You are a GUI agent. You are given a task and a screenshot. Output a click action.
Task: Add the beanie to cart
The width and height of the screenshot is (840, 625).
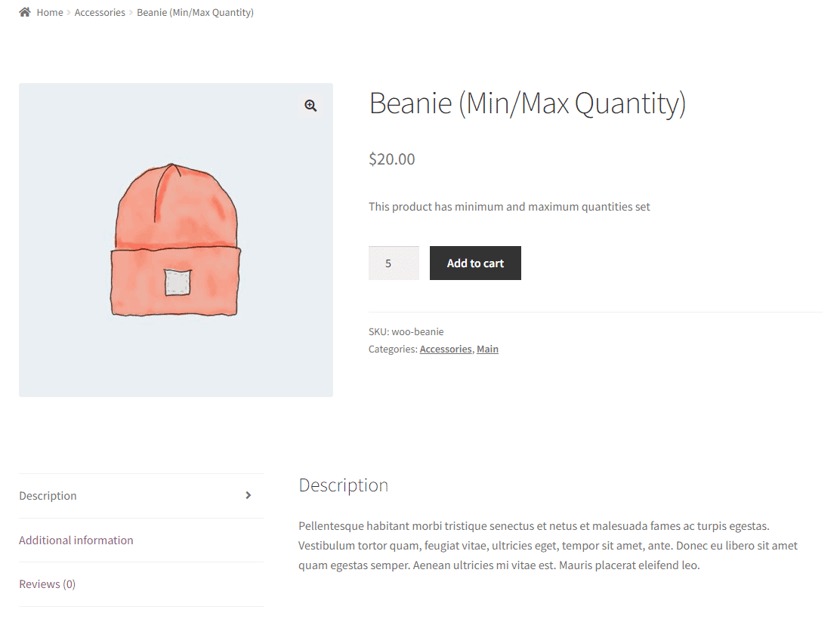click(475, 263)
